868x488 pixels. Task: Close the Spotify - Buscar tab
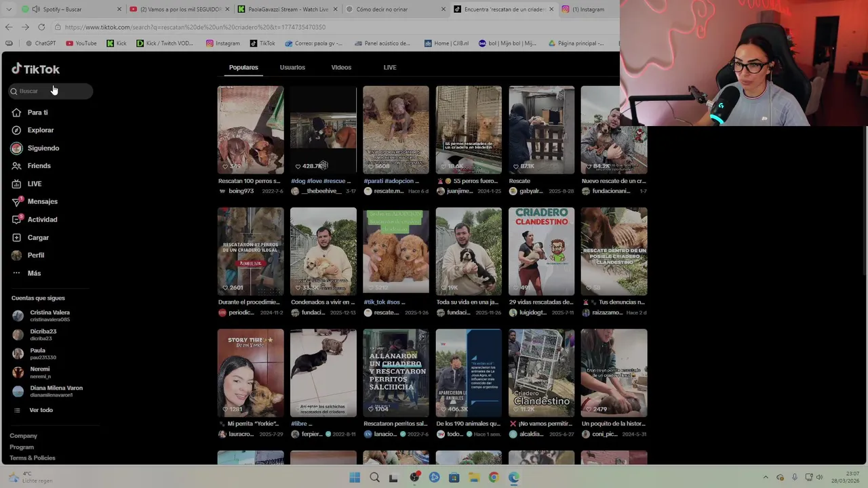[119, 9]
